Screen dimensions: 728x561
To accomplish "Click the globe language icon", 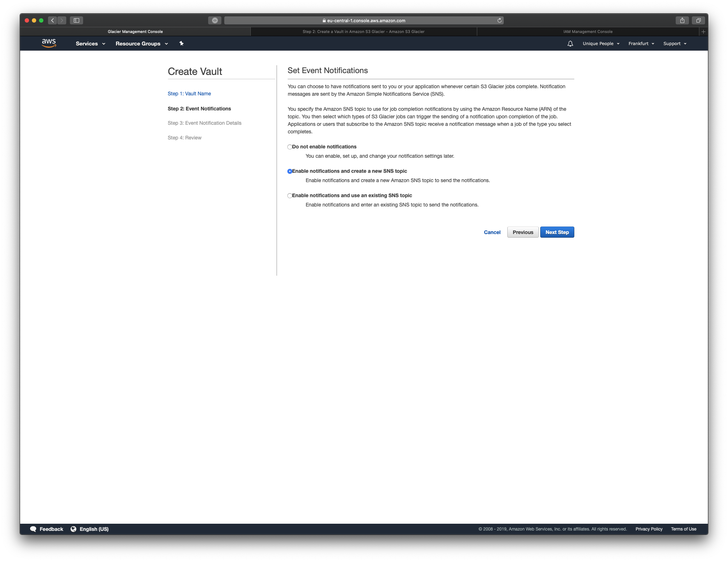I will pyautogui.click(x=73, y=529).
